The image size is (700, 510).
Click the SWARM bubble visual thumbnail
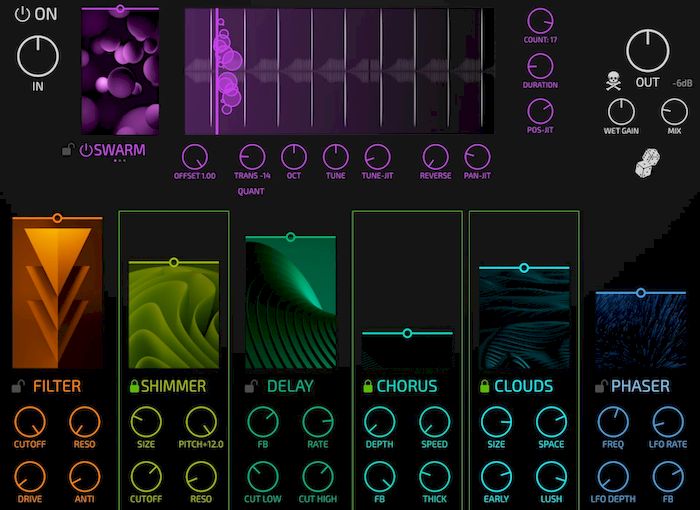click(x=120, y=72)
